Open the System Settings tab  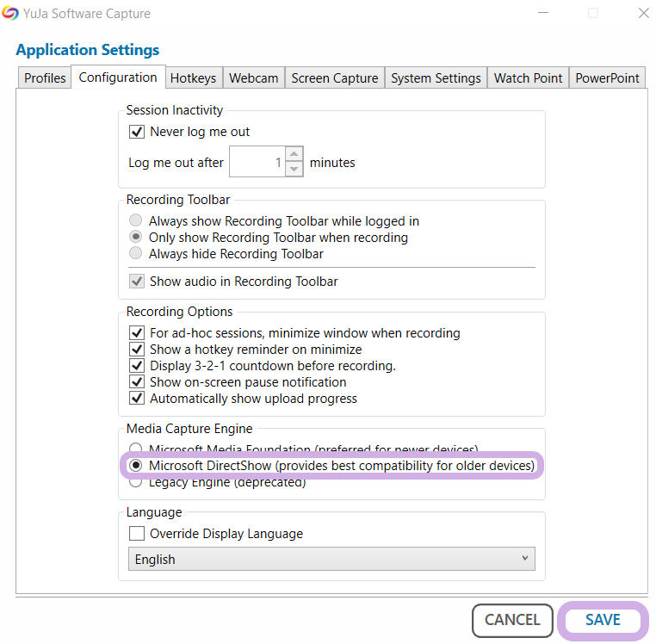[436, 78]
